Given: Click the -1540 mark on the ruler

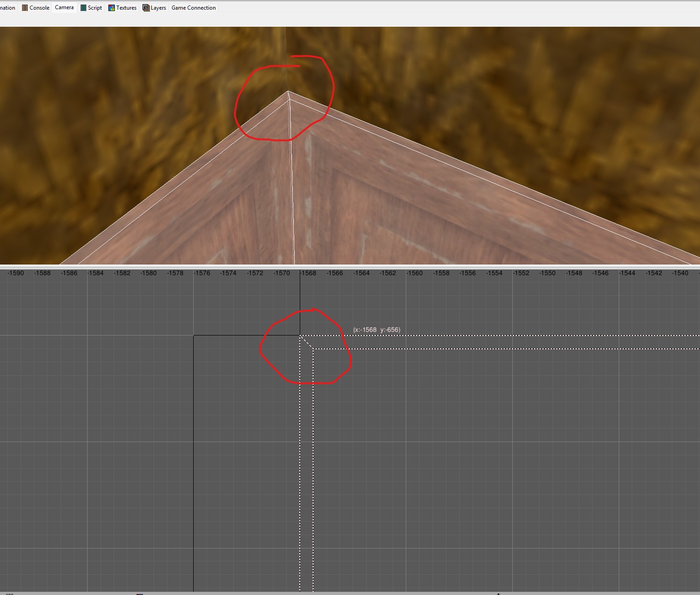Looking at the screenshot, I should [x=680, y=273].
